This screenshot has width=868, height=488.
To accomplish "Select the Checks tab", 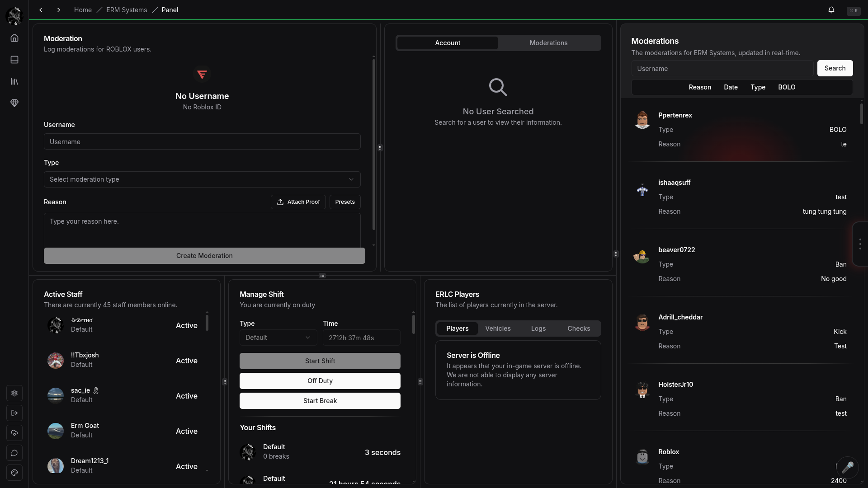I will pyautogui.click(x=579, y=328).
